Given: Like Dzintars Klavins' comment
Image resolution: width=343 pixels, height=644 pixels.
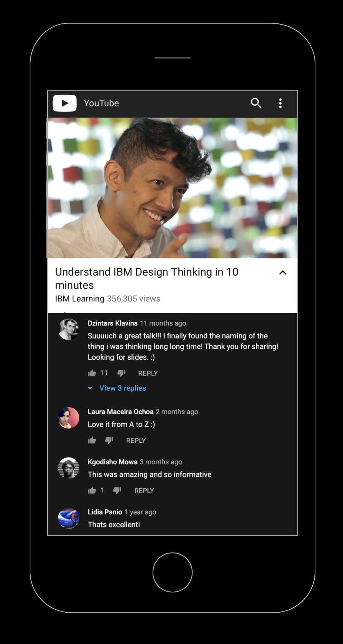Looking at the screenshot, I should (92, 373).
